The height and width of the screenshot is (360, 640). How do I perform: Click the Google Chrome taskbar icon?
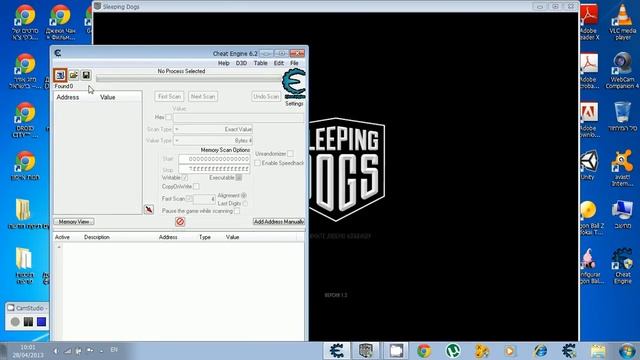[424, 351]
